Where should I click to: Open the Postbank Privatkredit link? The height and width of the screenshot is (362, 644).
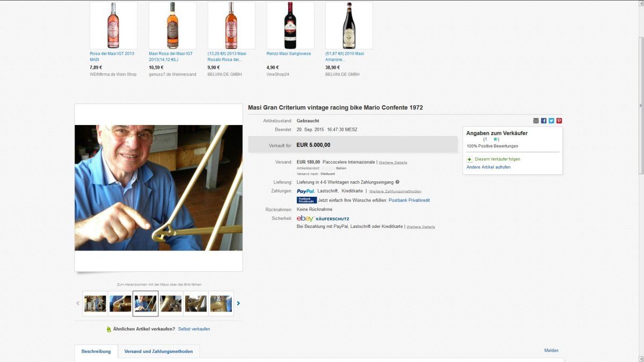(x=409, y=201)
